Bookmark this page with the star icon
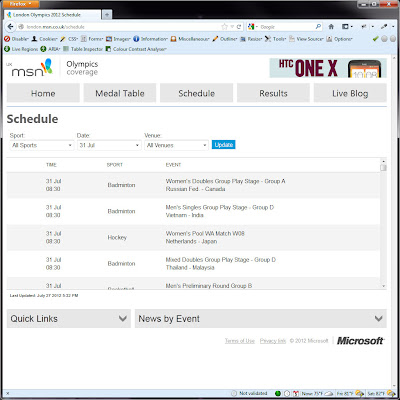 coord(224,27)
